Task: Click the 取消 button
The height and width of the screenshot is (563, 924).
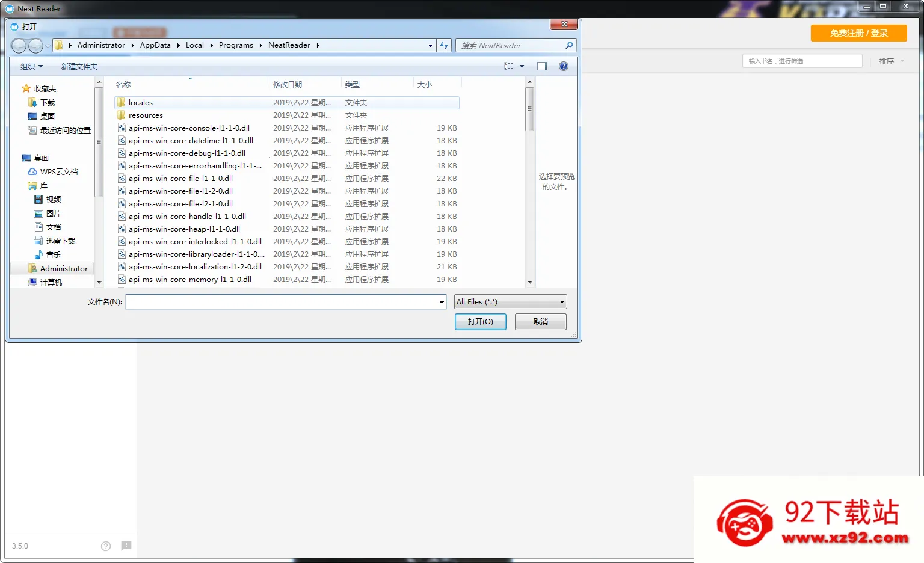Action: 541,322
